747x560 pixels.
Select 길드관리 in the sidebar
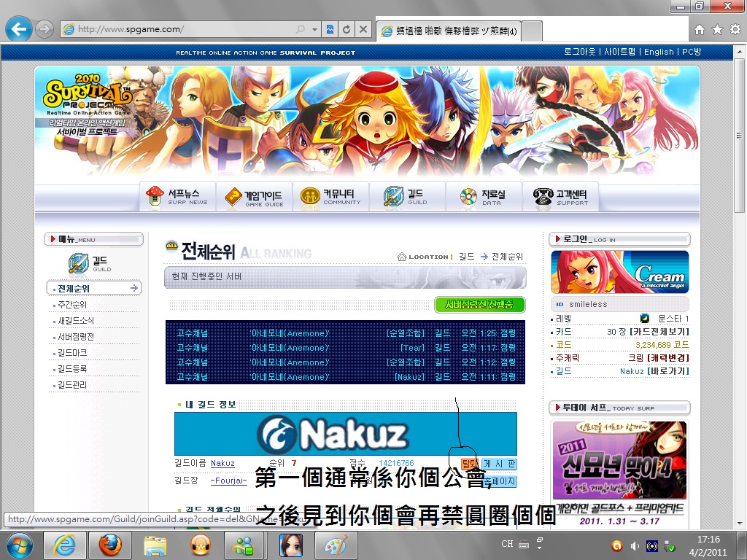click(72, 385)
